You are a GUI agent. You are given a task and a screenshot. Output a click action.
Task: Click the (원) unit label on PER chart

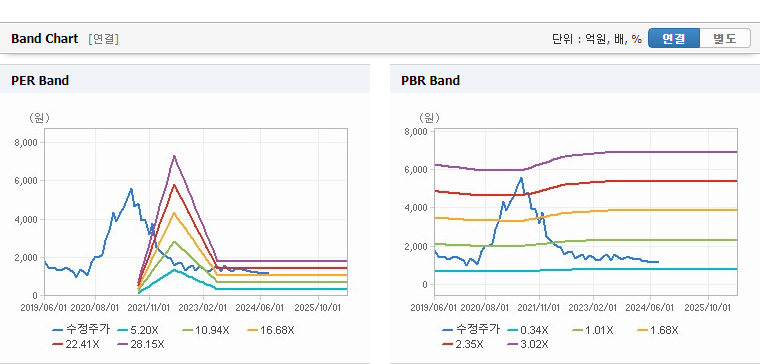39,117
